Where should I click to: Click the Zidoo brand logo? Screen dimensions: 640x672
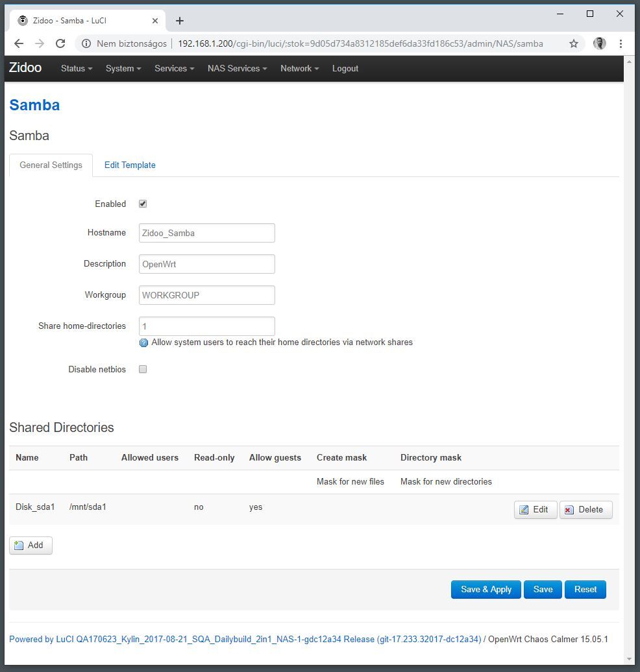point(25,67)
